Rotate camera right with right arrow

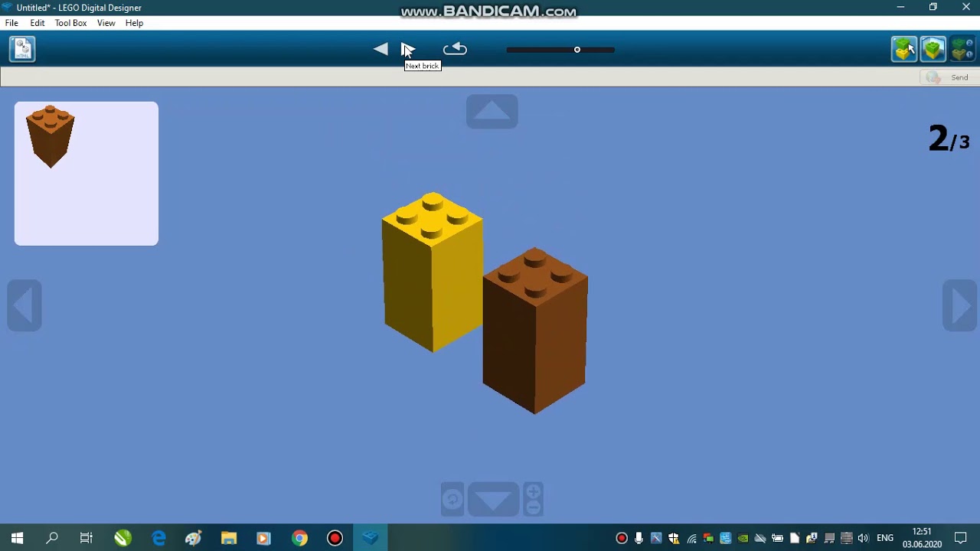click(x=960, y=306)
